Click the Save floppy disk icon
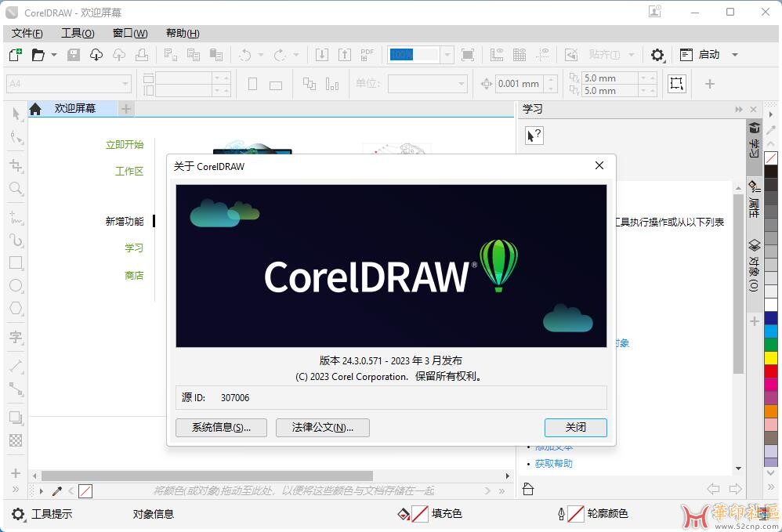Image resolution: width=782 pixels, height=532 pixels. point(74,54)
